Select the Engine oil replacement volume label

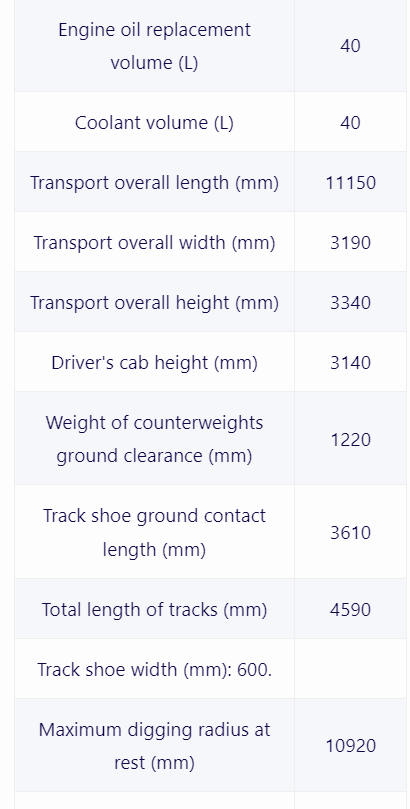coord(154,46)
